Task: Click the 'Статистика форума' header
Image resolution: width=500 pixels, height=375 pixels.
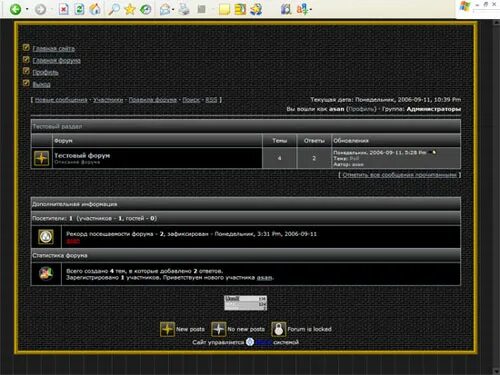Action: click(246, 255)
